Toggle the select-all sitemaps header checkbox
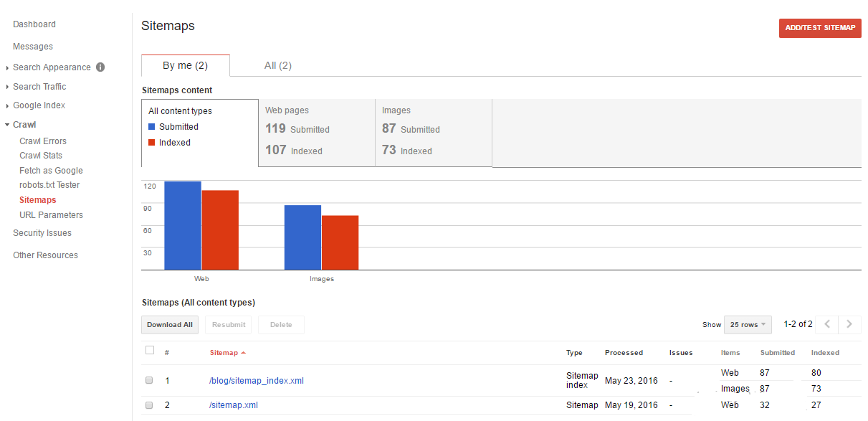 (150, 350)
